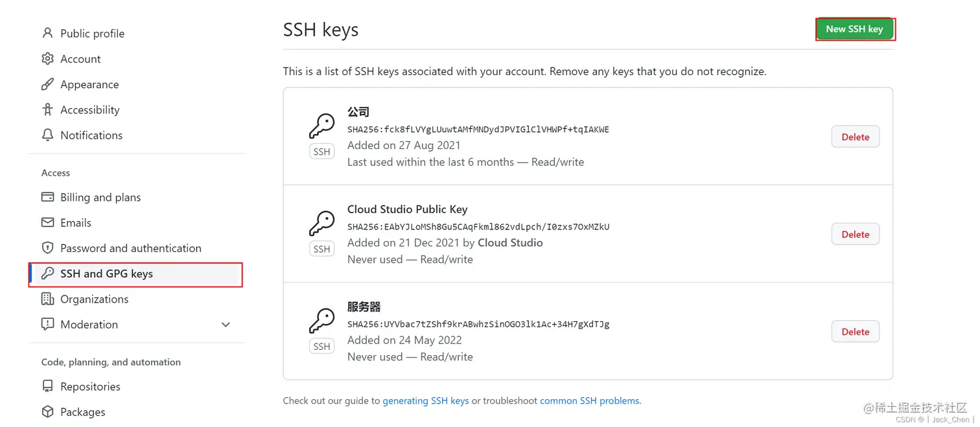The height and width of the screenshot is (427, 980).
Task: Go to Repositories settings
Action: click(x=90, y=386)
